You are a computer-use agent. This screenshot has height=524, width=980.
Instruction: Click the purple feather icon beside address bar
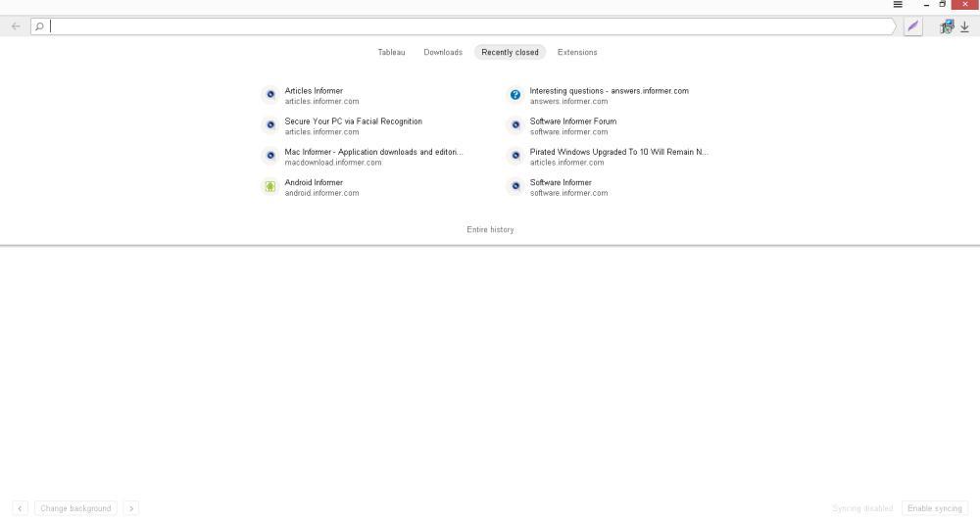click(x=913, y=26)
